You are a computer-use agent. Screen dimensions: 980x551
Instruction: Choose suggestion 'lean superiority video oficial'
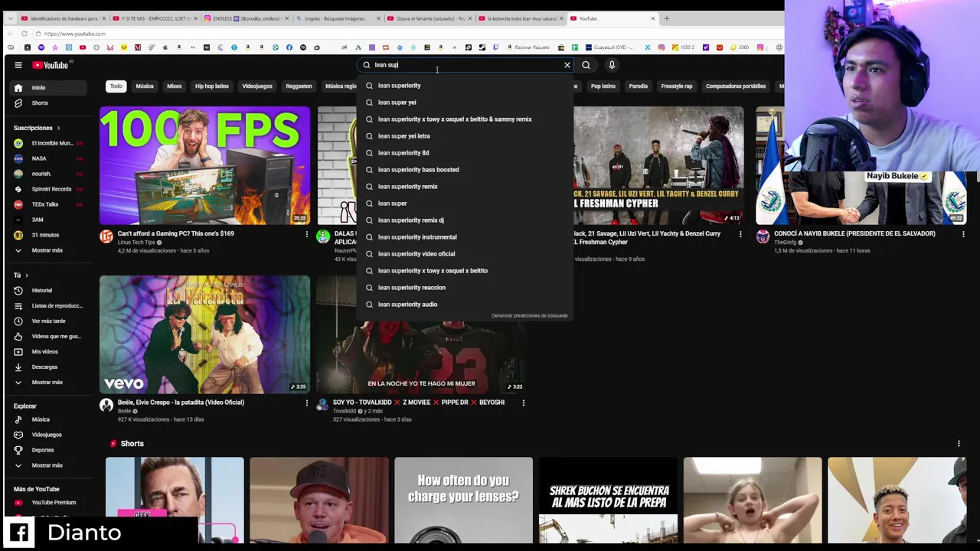pos(465,254)
